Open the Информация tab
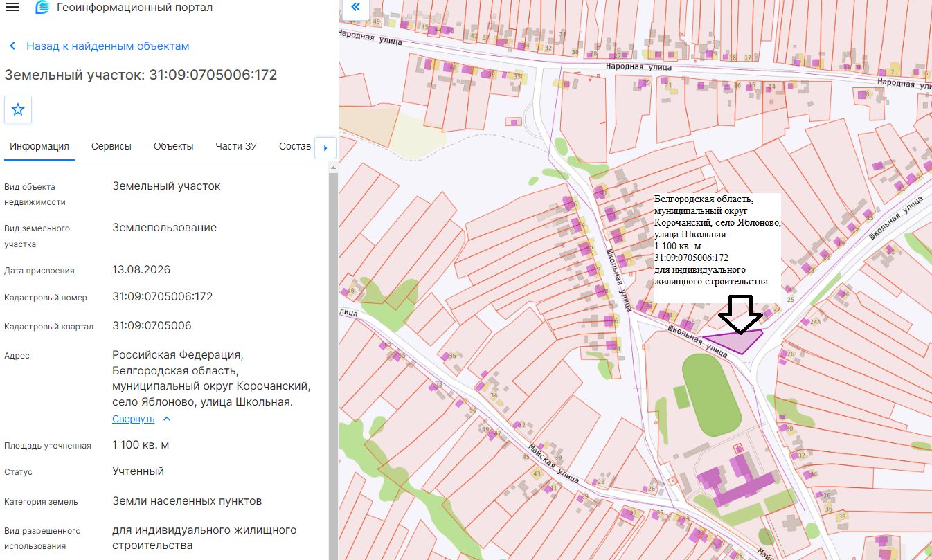Viewport: 932px width, 560px height. [x=39, y=146]
